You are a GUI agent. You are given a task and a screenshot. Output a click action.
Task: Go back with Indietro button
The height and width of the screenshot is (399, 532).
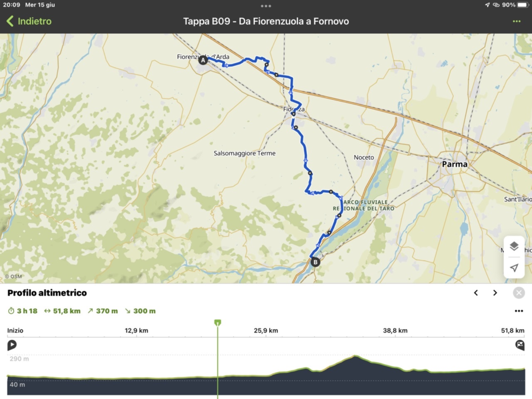click(x=29, y=21)
